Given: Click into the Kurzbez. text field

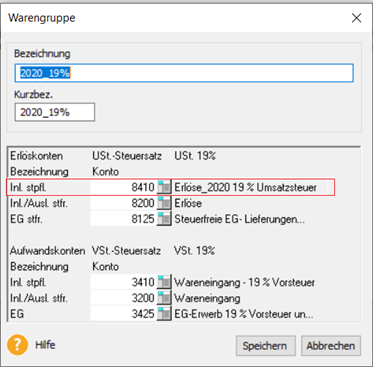Looking at the screenshot, I should 55,112.
